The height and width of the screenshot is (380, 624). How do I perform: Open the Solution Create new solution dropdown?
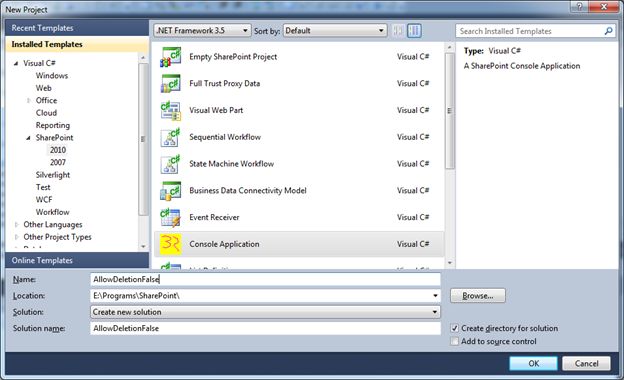tap(265, 312)
